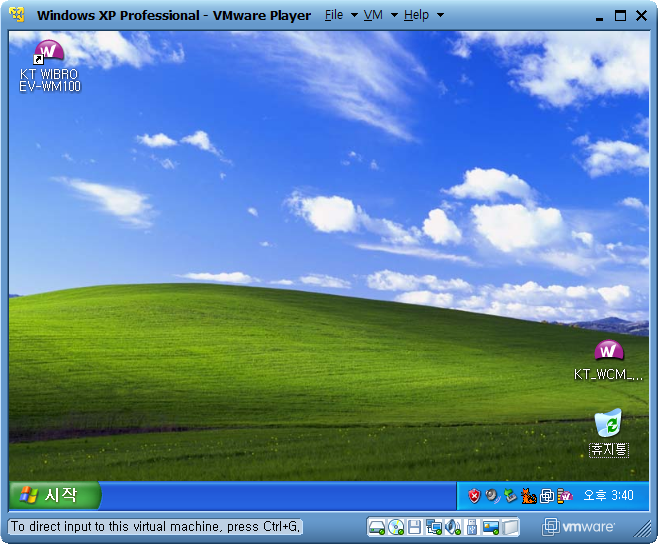Image resolution: width=658 pixels, height=544 pixels.
Task: Click the last gray VMware device icon
Action: tap(510, 527)
